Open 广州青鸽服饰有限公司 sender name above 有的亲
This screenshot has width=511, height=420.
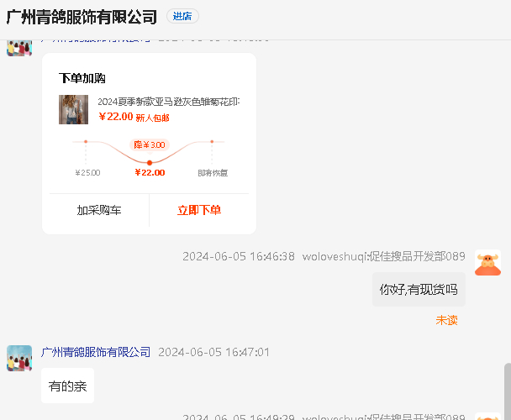coord(96,352)
